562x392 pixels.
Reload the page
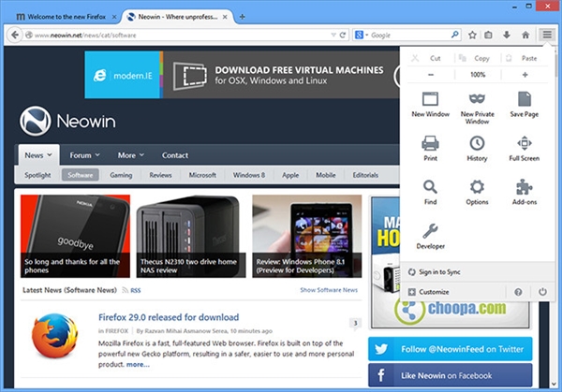(x=343, y=35)
